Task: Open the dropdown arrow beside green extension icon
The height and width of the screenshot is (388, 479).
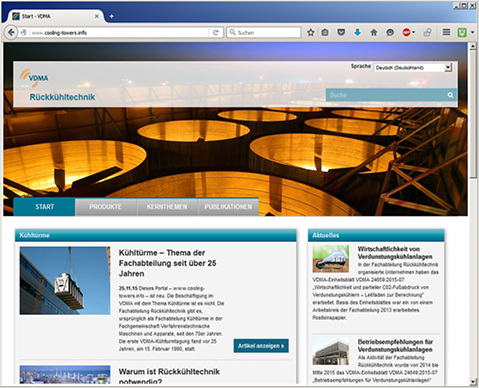Action: (472, 32)
